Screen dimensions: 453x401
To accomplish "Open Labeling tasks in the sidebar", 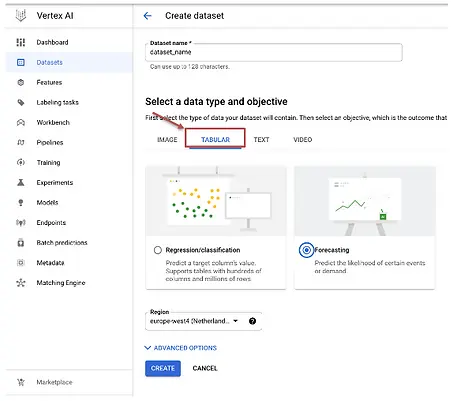I will coord(69,102).
